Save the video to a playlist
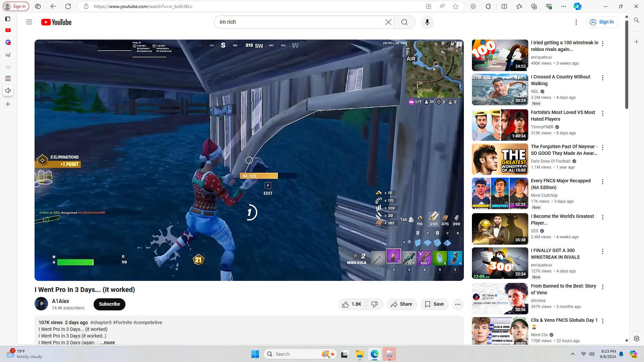The image size is (644, 362). point(434,304)
